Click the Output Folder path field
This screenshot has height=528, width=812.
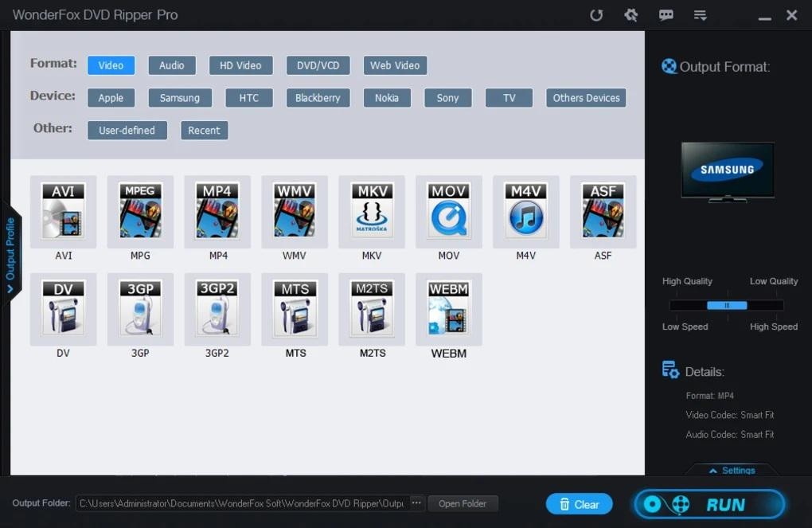(x=243, y=503)
